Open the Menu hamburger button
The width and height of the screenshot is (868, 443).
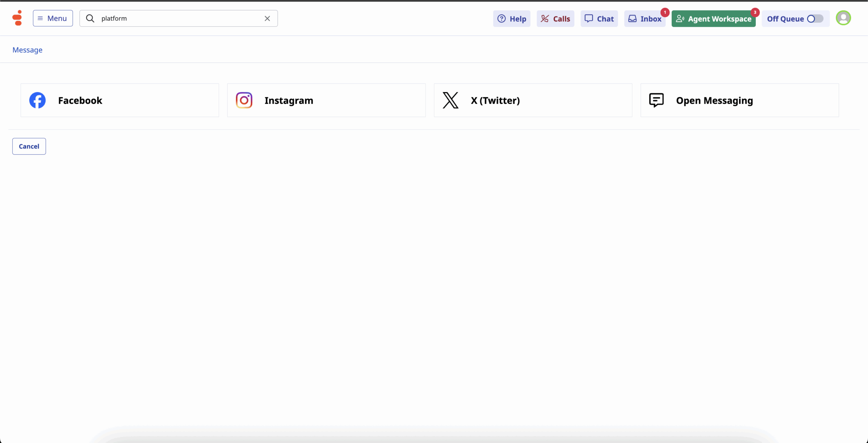(53, 18)
